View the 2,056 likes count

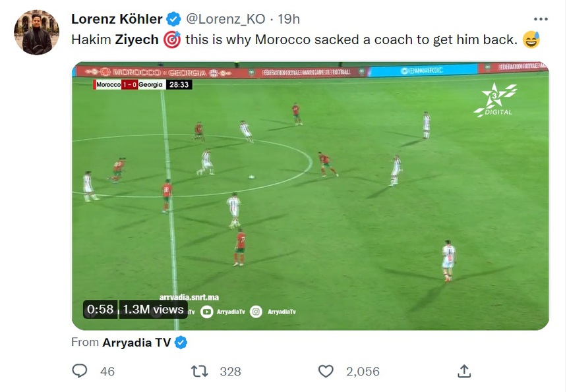coord(363,372)
